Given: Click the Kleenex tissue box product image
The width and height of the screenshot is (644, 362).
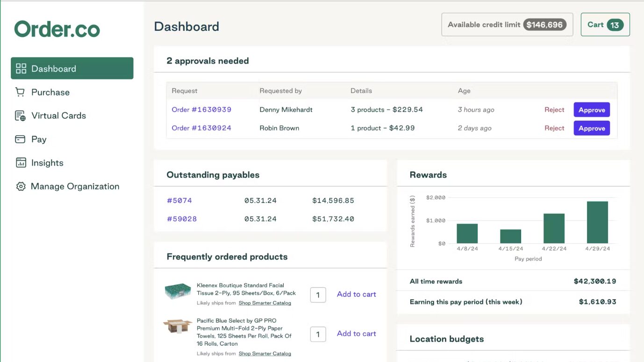Looking at the screenshot, I should [178, 291].
